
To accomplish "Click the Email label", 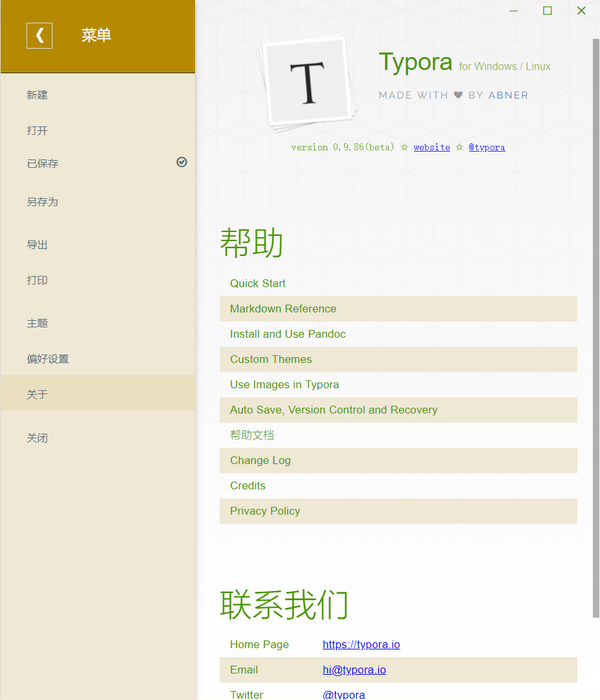I will [244, 670].
